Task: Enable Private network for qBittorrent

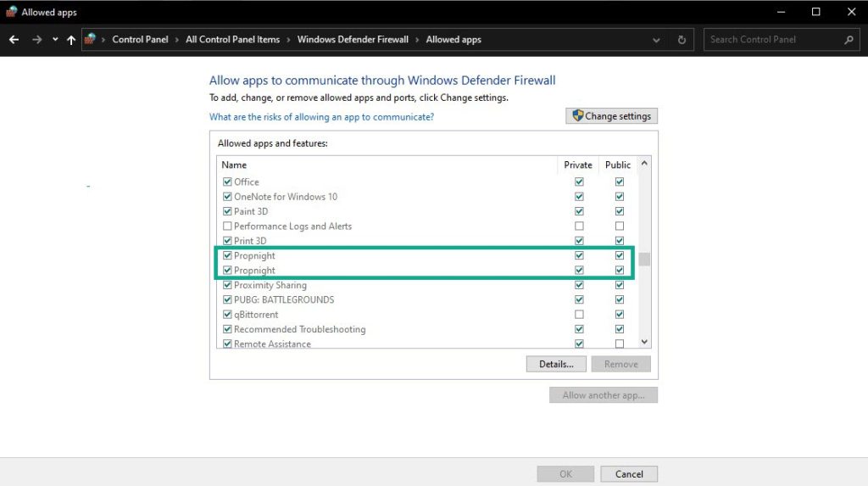Action: point(579,314)
